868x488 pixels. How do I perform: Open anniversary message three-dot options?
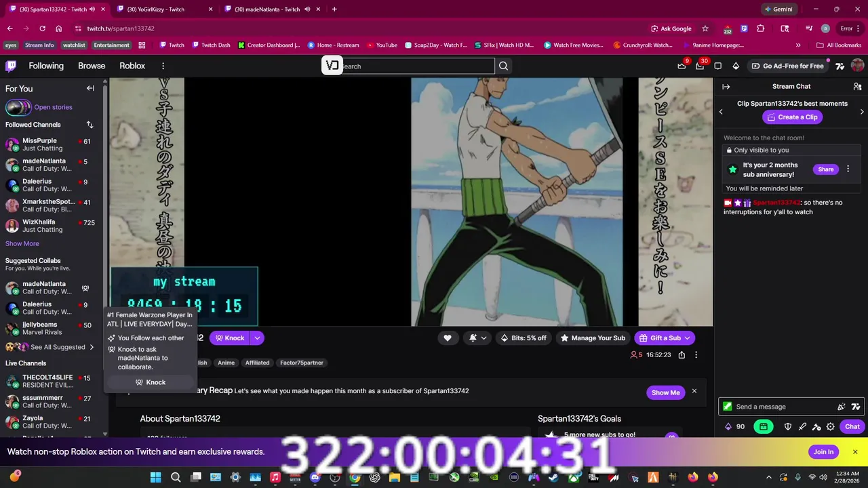(x=848, y=169)
